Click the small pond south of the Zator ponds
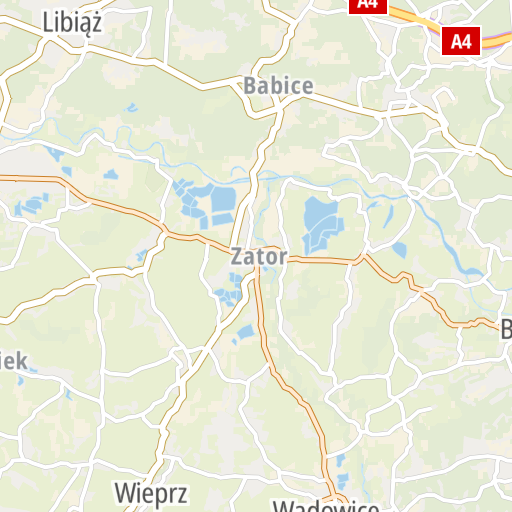This screenshot has width=512, height=512. click(245, 333)
